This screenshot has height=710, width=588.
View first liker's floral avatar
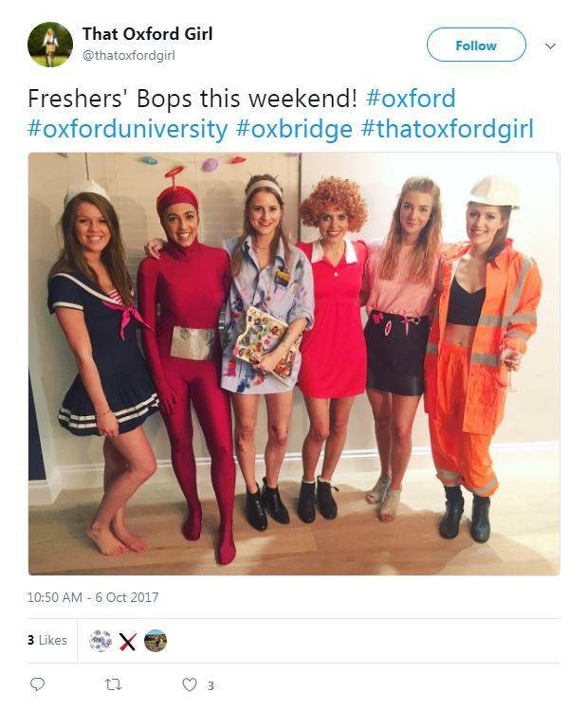[x=101, y=641]
